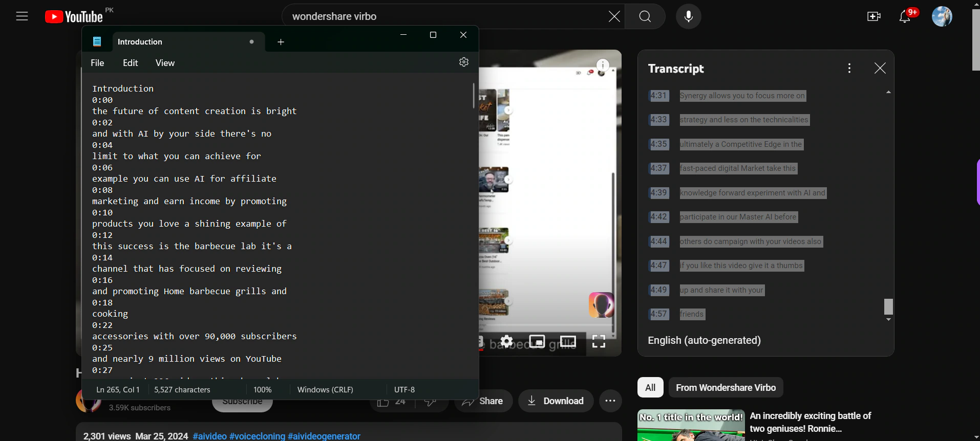Toggle theater mode in player
This screenshot has width=980, height=441.
(x=568, y=341)
